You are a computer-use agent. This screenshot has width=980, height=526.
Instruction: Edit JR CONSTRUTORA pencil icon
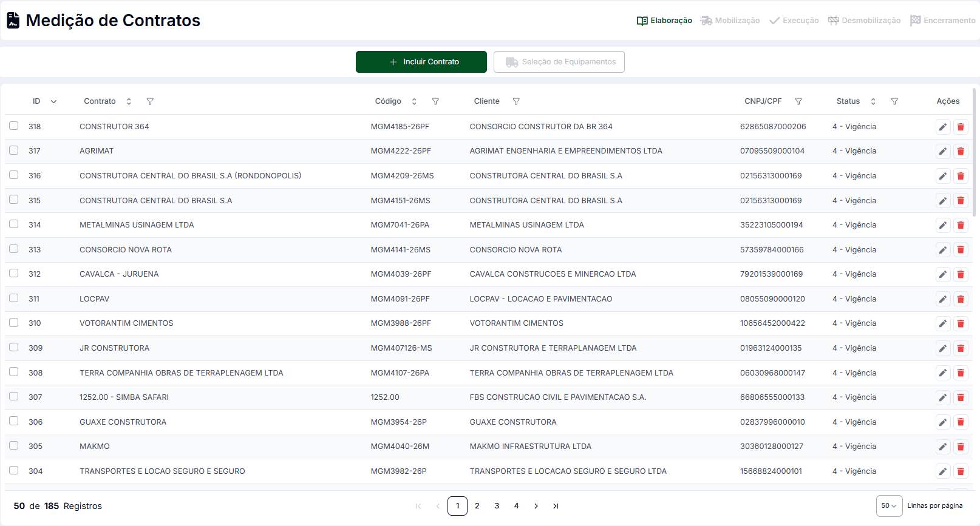tap(943, 348)
